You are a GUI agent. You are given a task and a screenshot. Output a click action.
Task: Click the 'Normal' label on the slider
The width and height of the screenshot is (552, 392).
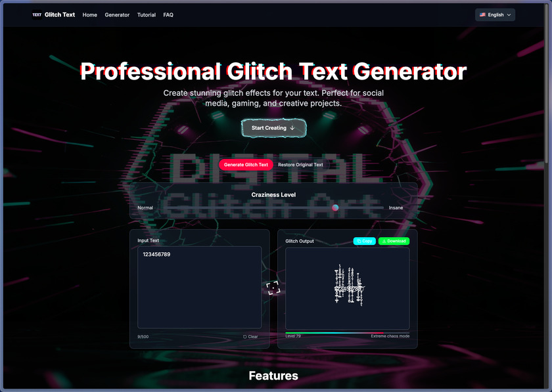[145, 207]
